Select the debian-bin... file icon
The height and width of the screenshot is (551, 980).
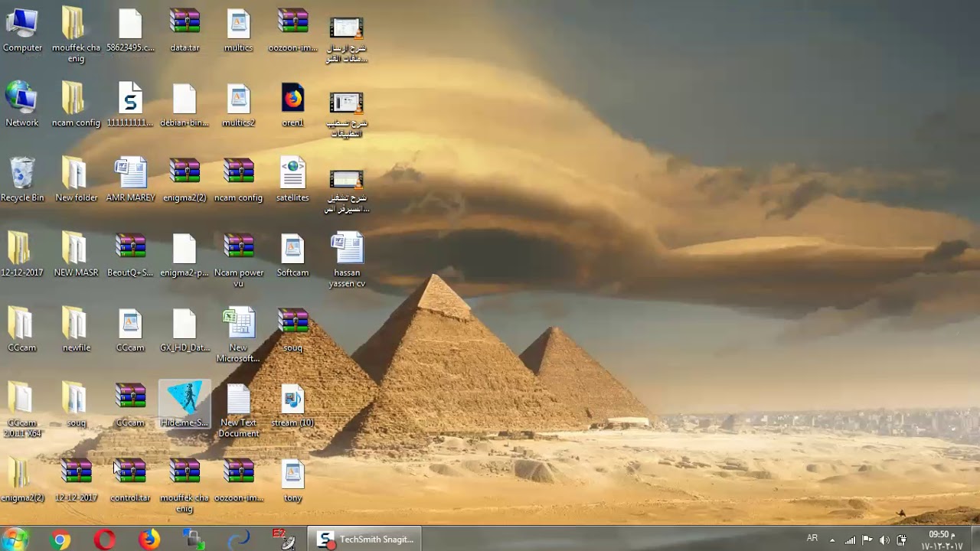click(185, 106)
